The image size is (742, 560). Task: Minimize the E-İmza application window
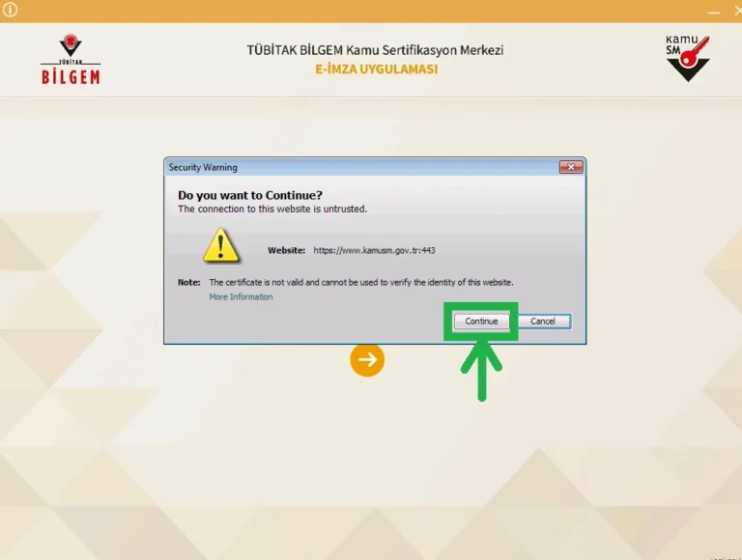(x=714, y=13)
